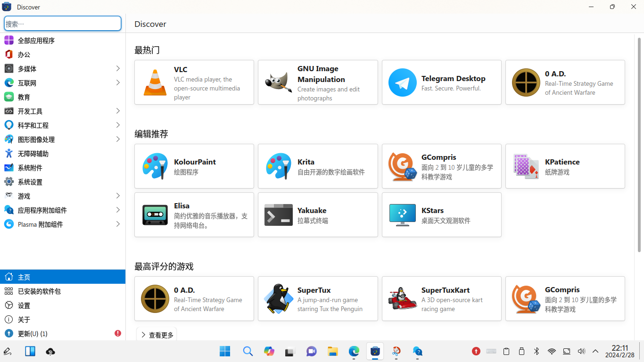The height and width of the screenshot is (362, 644).
Task: Expand the 科学和工程 category chevron
Action: coord(118,125)
